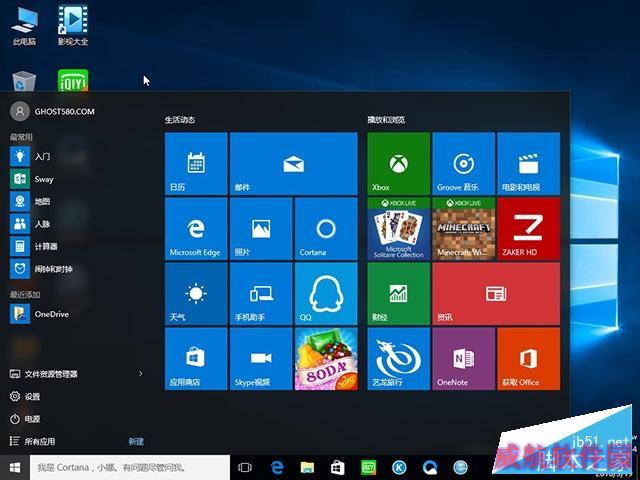
Task: Launch the Minecraft tile
Action: point(463,229)
